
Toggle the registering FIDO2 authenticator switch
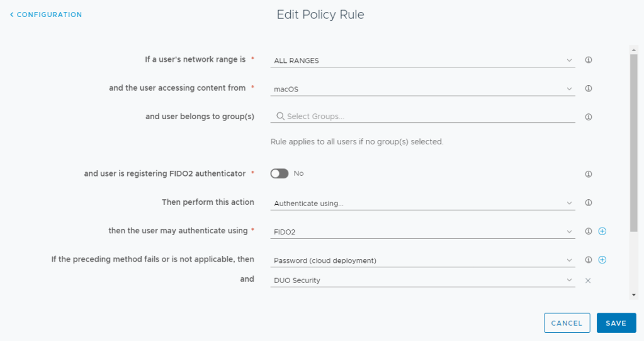tap(280, 173)
